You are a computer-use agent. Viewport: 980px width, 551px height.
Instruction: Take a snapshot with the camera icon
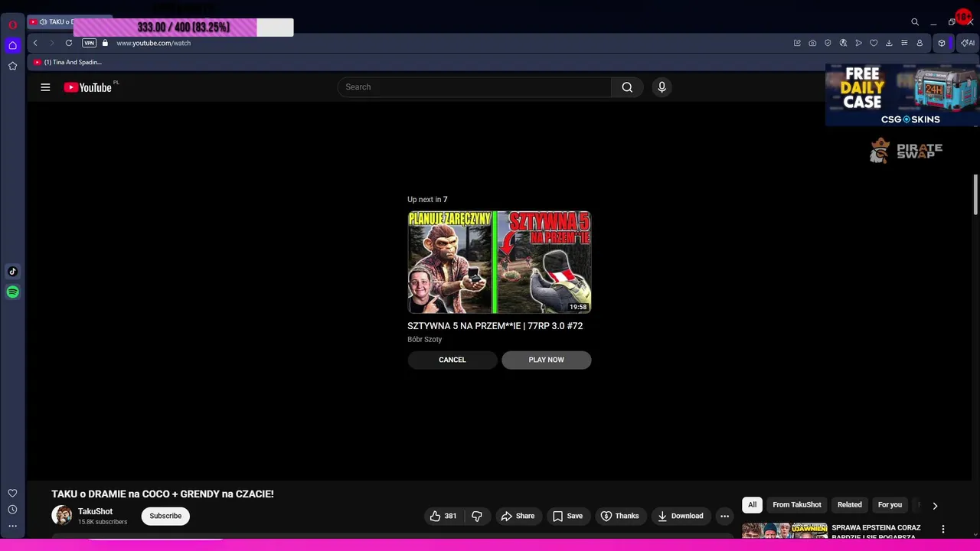click(x=812, y=43)
